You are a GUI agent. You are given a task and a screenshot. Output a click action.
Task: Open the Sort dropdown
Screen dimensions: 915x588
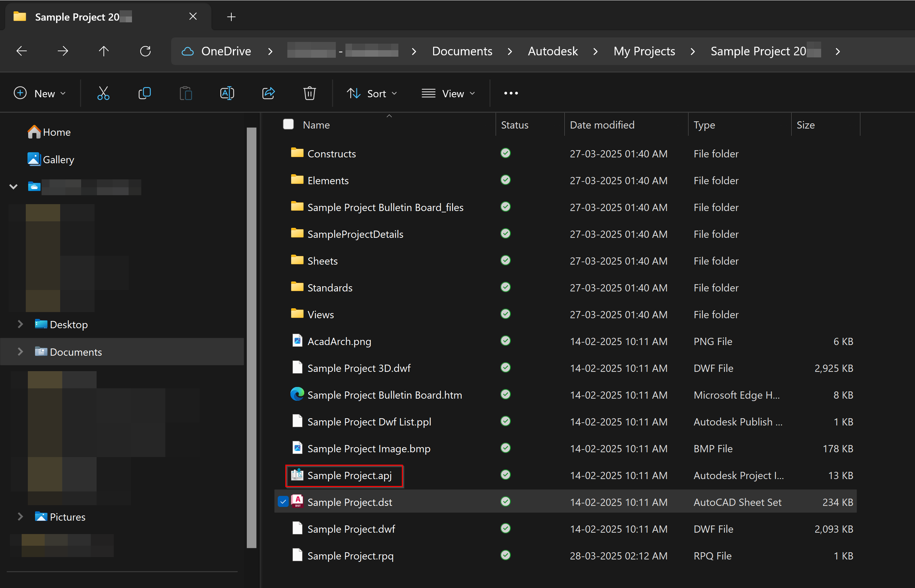(x=372, y=93)
